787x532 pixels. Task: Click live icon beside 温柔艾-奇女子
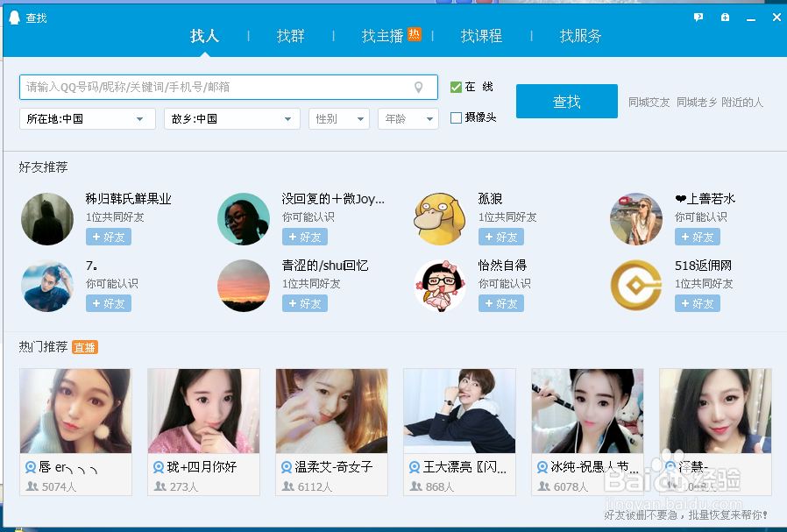click(287, 467)
